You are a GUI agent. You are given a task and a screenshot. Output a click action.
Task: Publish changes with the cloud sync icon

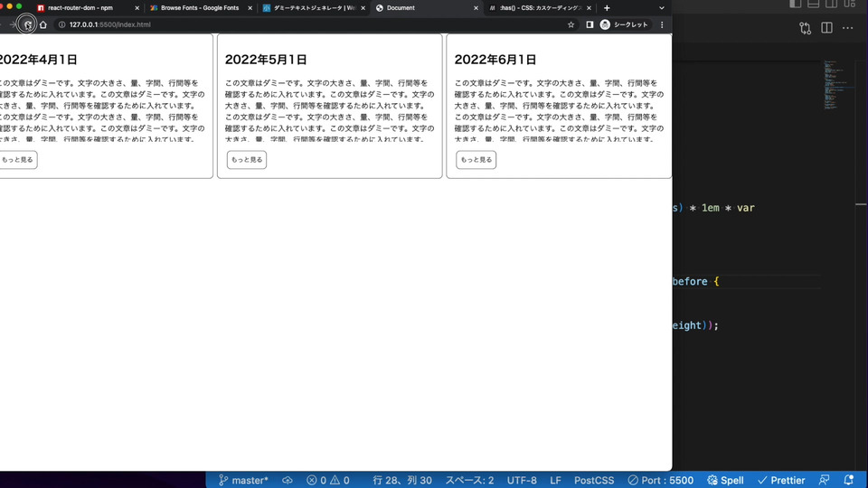[288, 480]
